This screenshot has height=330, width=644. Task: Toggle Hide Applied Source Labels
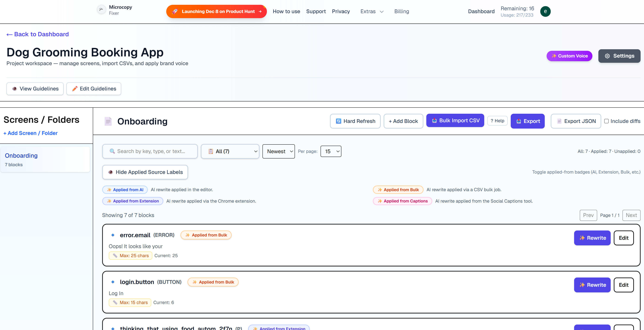[145, 172]
